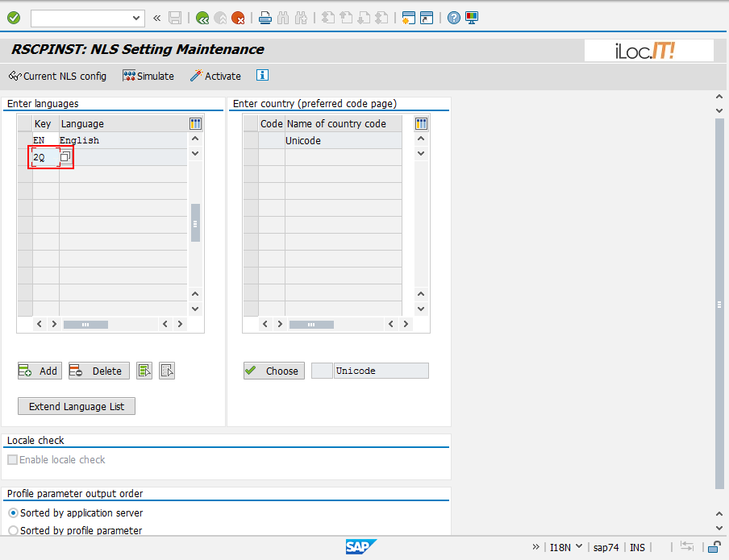The width and height of the screenshot is (729, 560).
Task: Open value help next to 2Q key
Action: [x=65, y=157]
